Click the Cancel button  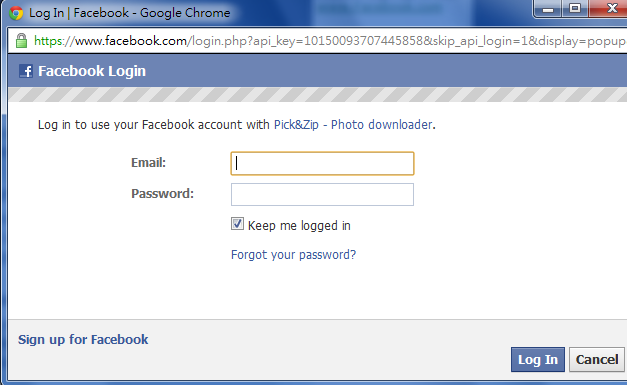(597, 359)
